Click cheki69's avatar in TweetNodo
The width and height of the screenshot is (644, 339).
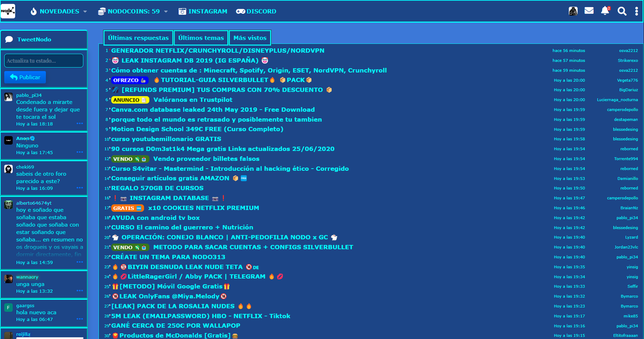coord(9,169)
